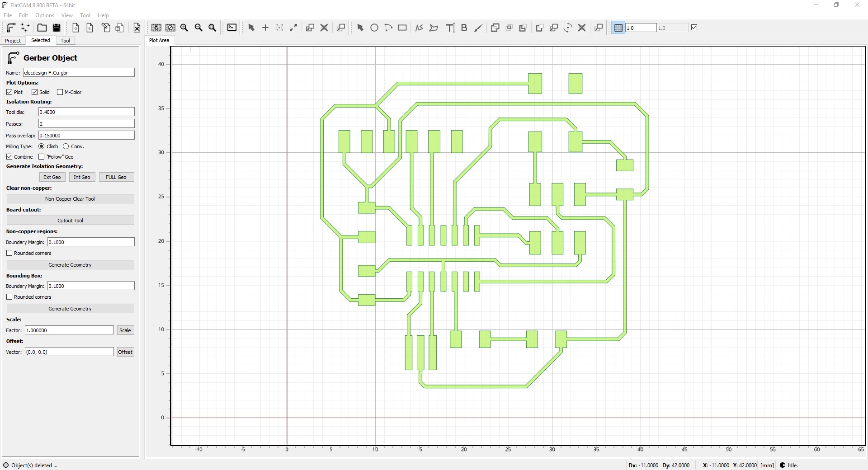Delete the object using the page-with-X icon

coord(137,28)
